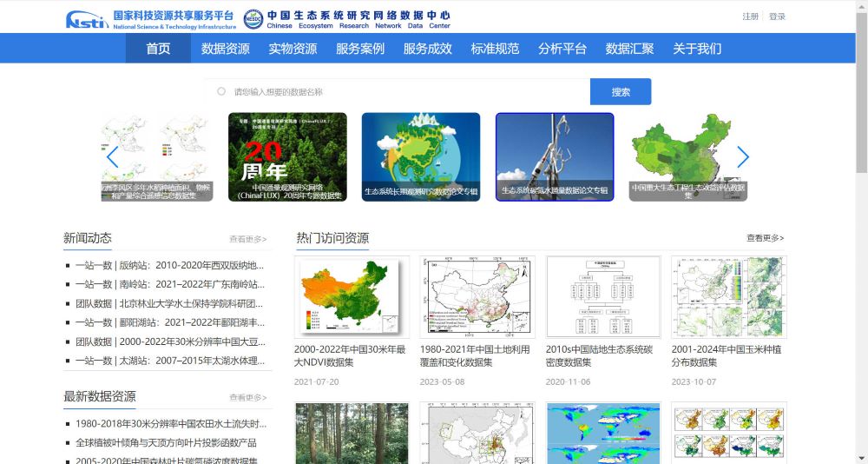Viewport: 868px width, 464px height.
Task: Open ChinaFLUX 20周年 banner thumbnail
Action: point(287,157)
